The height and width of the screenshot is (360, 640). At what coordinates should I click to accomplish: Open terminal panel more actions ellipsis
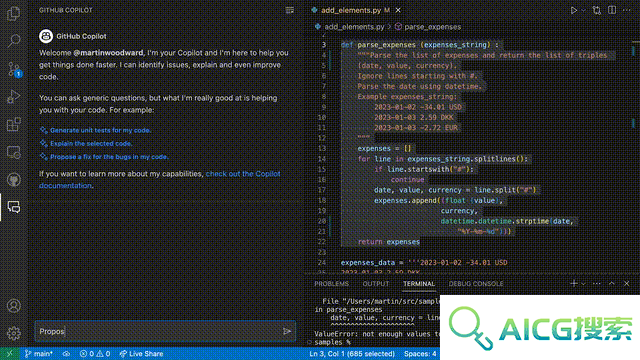(x=597, y=283)
